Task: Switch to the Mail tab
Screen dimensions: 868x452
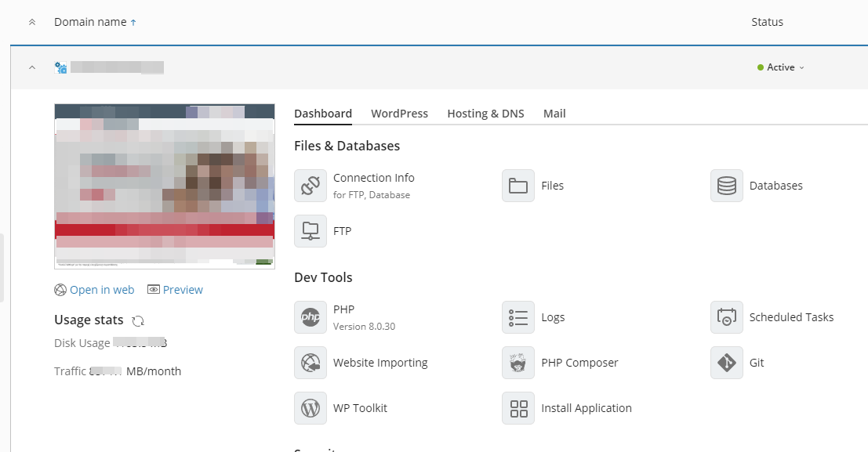Action: (554, 114)
